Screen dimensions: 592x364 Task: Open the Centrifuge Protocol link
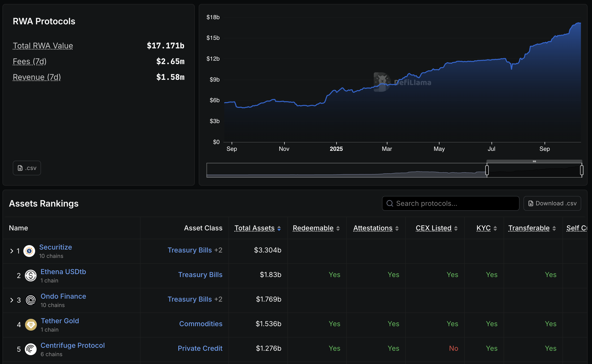(72, 345)
